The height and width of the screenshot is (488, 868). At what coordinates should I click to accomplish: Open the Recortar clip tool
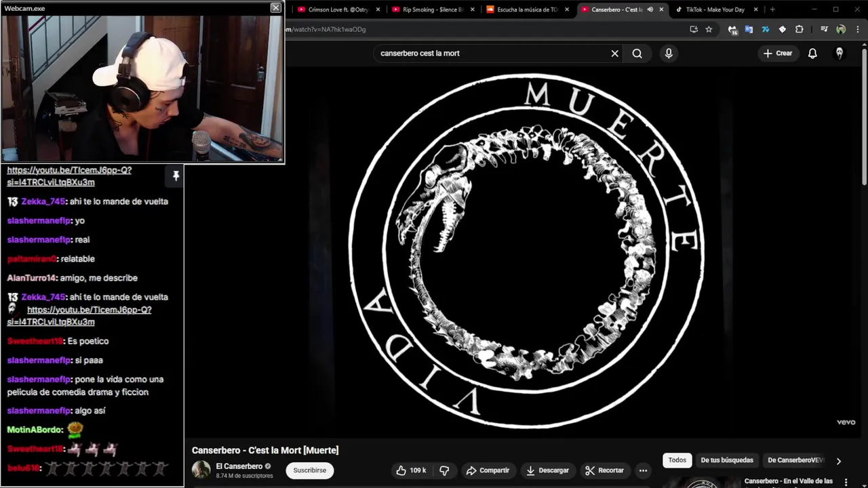pyautogui.click(x=604, y=470)
